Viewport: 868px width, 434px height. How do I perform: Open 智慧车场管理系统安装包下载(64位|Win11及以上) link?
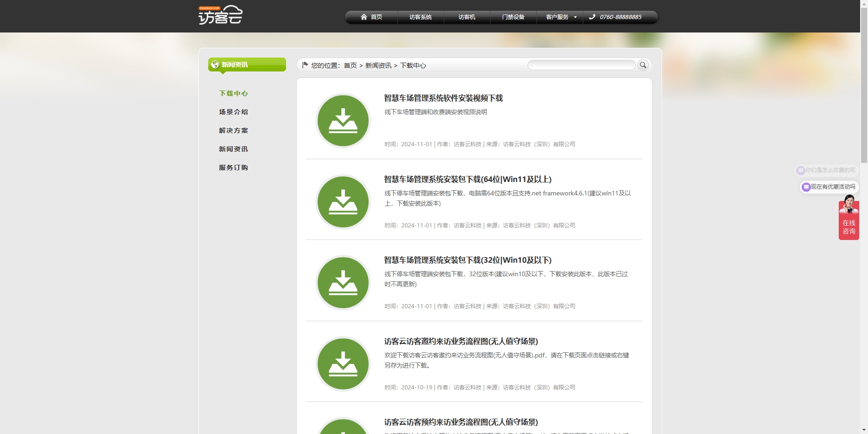[x=468, y=179]
